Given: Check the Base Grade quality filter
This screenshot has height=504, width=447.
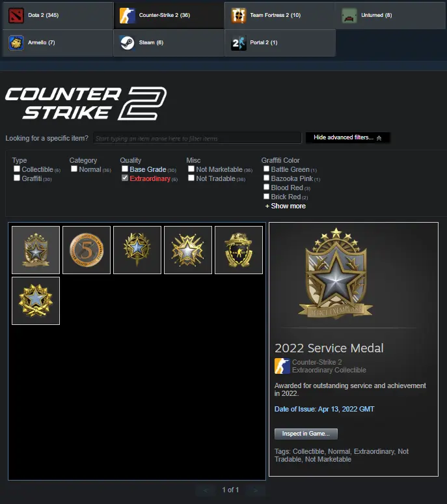Looking at the screenshot, I should [124, 169].
